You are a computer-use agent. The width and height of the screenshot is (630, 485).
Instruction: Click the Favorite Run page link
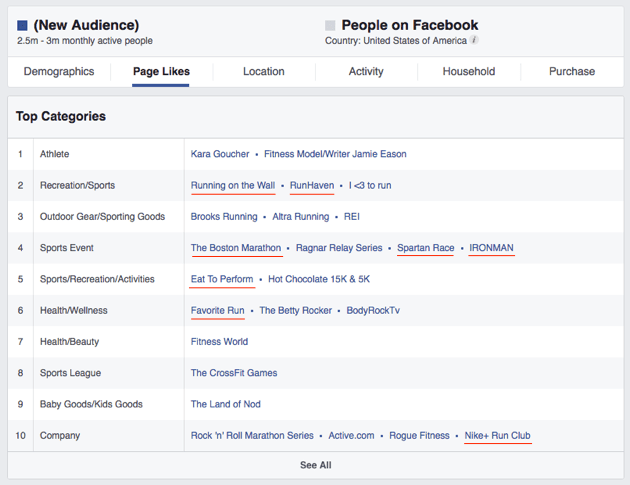point(218,310)
